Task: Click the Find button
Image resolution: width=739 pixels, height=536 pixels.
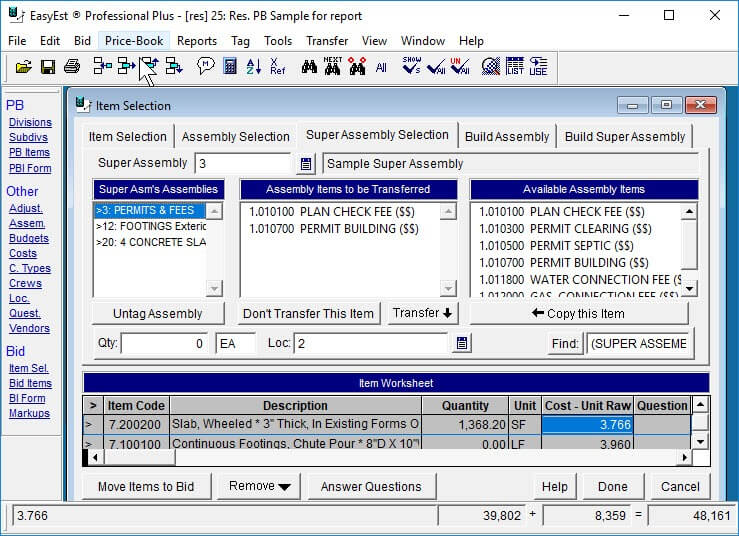Action: click(566, 343)
